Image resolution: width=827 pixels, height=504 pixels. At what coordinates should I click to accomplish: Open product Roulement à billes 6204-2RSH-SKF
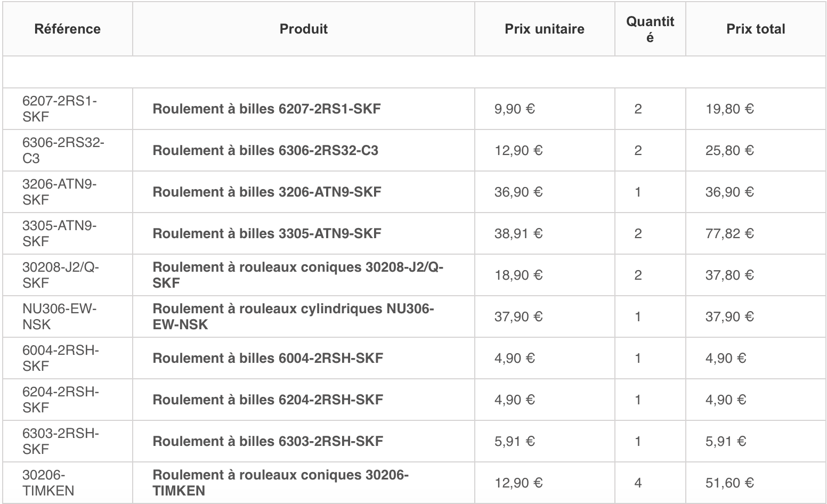[268, 400]
